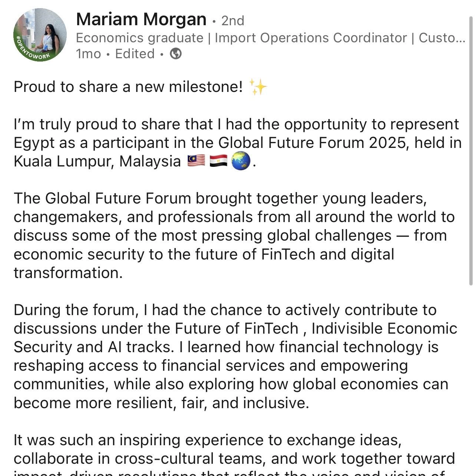Open Mariam Morgan's profile

pyautogui.click(x=141, y=19)
